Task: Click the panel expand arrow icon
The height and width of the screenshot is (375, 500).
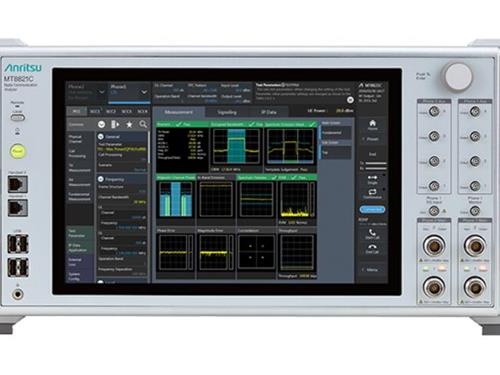Action: [x=115, y=124]
